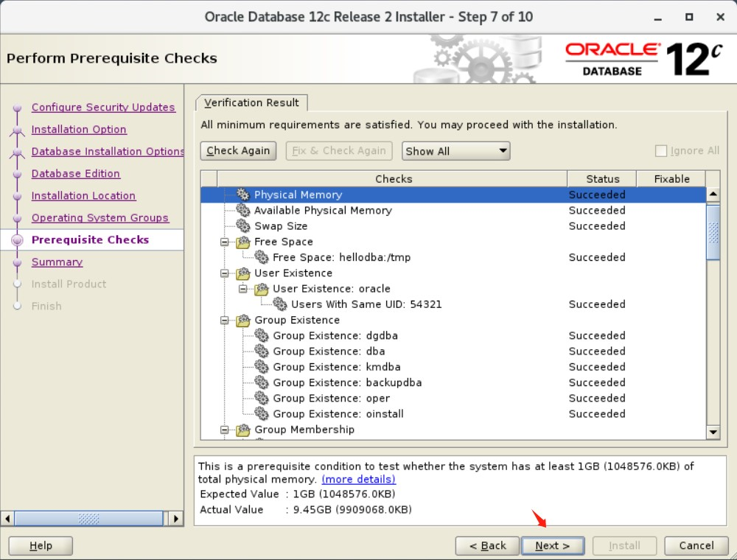Select the Swap Size check row
This screenshot has height=560, width=737.
[453, 226]
